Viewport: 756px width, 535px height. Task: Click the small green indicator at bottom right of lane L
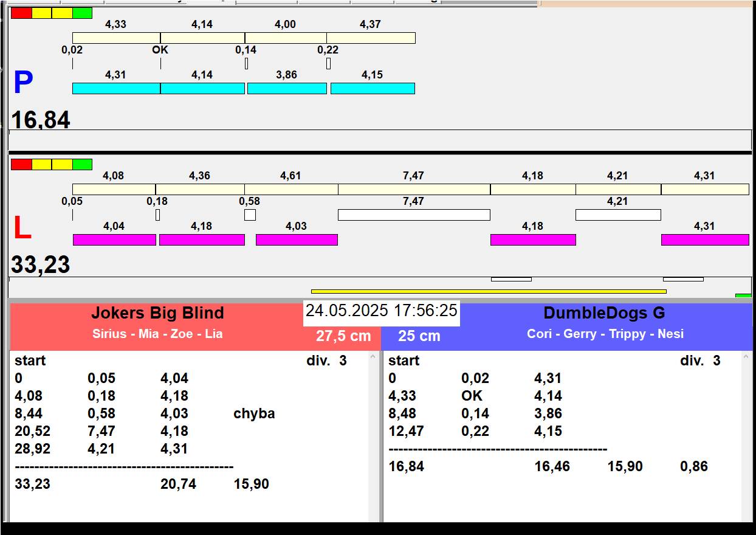(743, 295)
